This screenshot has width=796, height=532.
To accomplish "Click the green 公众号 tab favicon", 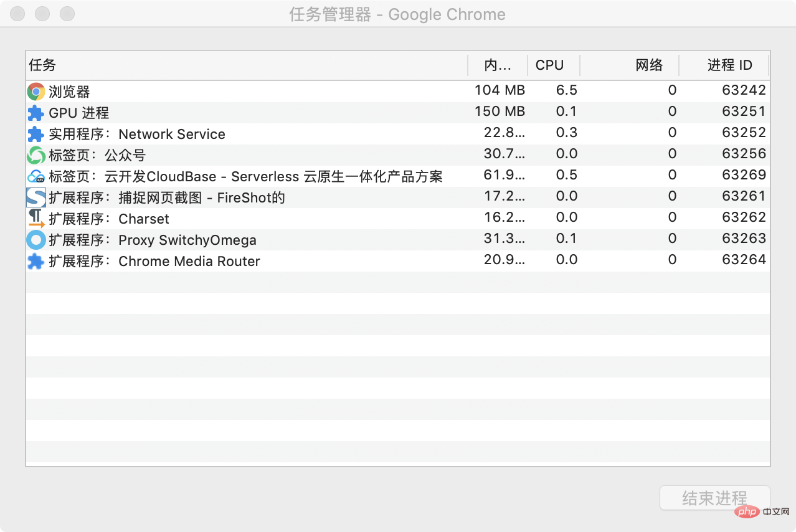I will tap(36, 155).
